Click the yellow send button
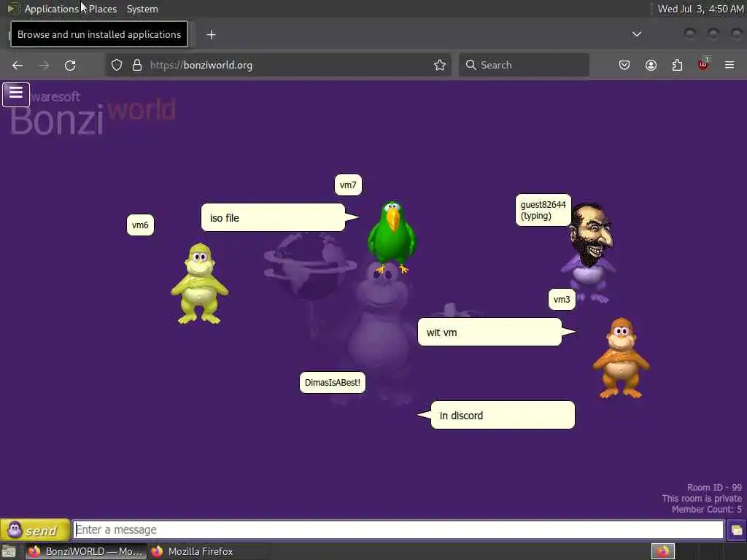The height and width of the screenshot is (560, 747). [35, 530]
